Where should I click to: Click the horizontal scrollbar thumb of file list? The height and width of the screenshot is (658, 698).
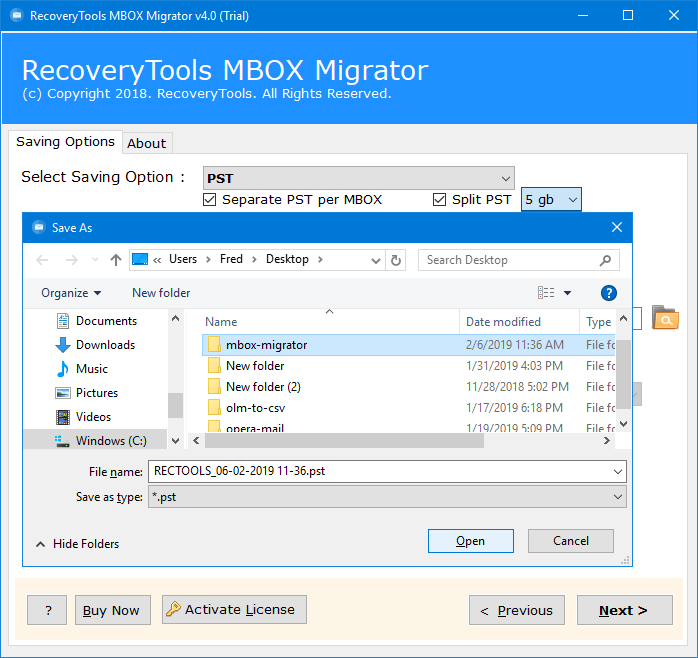tap(344, 441)
